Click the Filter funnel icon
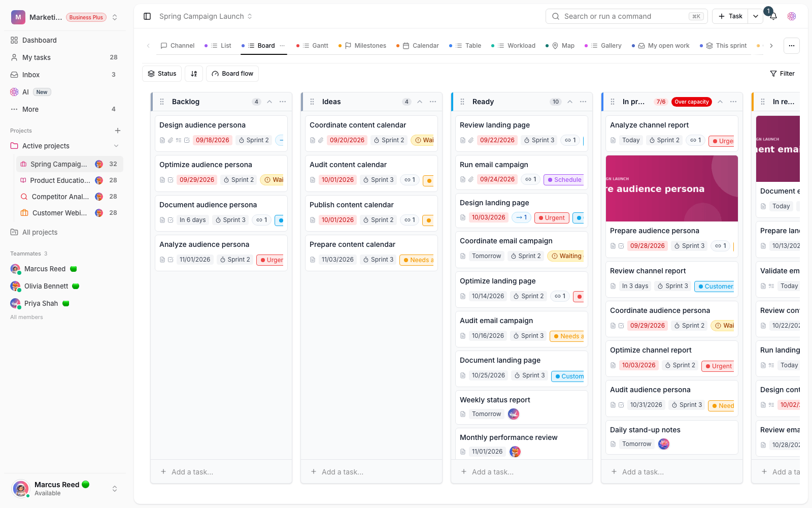This screenshot has width=812, height=508. point(773,74)
